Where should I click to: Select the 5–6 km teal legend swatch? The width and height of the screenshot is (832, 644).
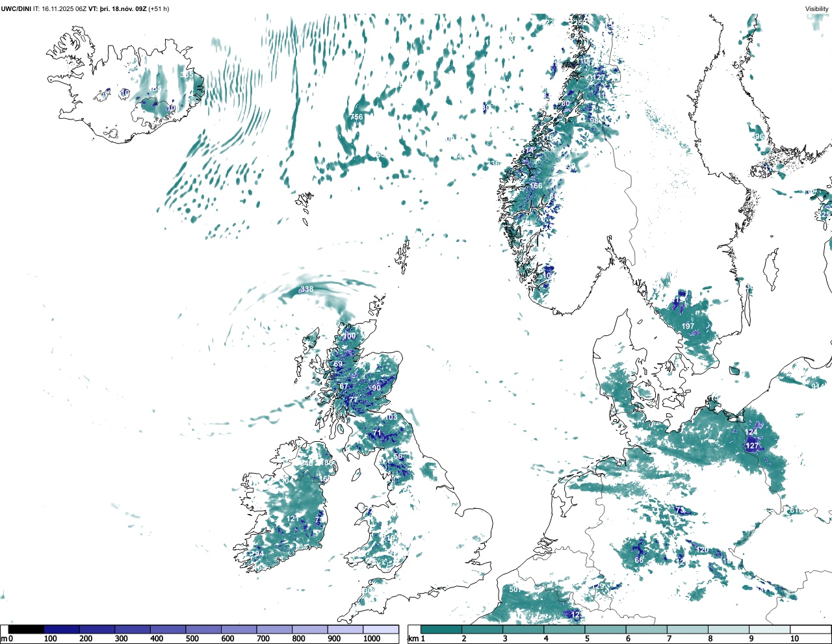605,630
